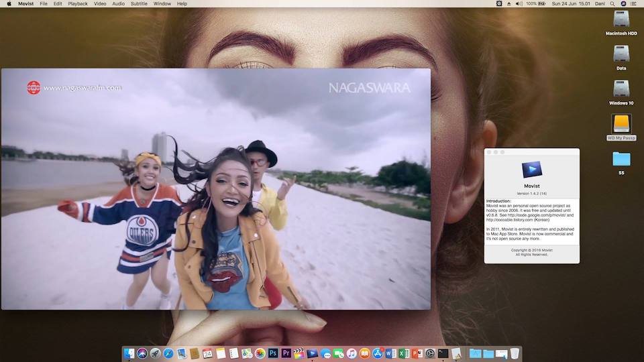Open Safari compass icon in dock

pos(168,353)
